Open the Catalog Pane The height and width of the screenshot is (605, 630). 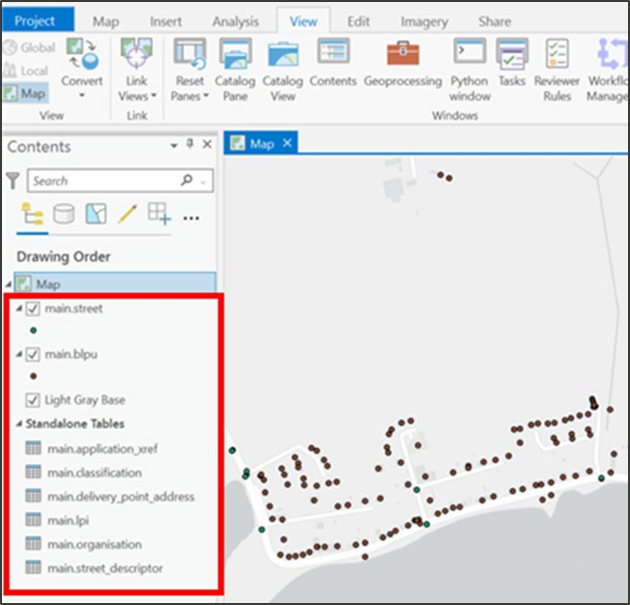tap(235, 70)
